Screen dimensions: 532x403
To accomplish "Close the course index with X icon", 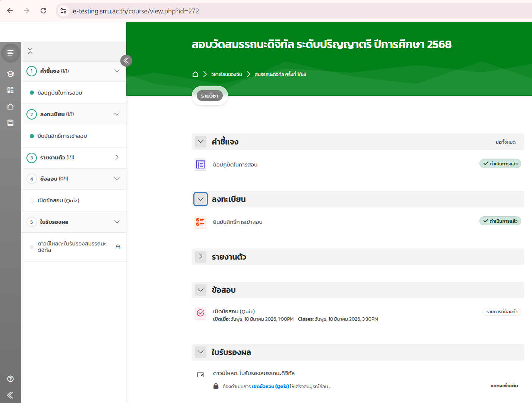I will click(x=30, y=51).
